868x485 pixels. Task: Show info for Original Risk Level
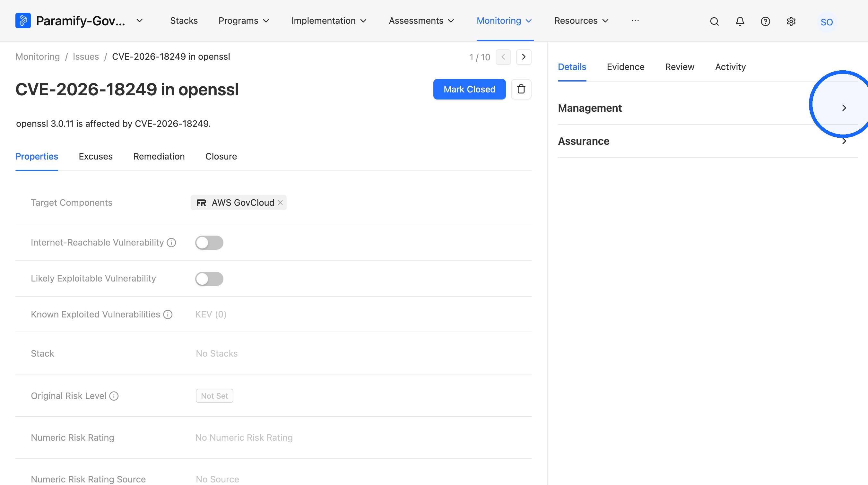pos(114,396)
